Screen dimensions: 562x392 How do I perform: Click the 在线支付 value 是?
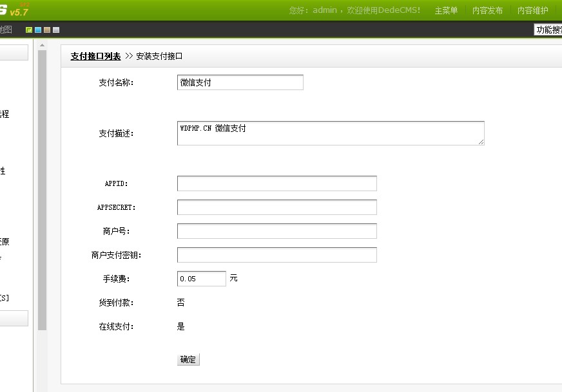[x=180, y=326]
